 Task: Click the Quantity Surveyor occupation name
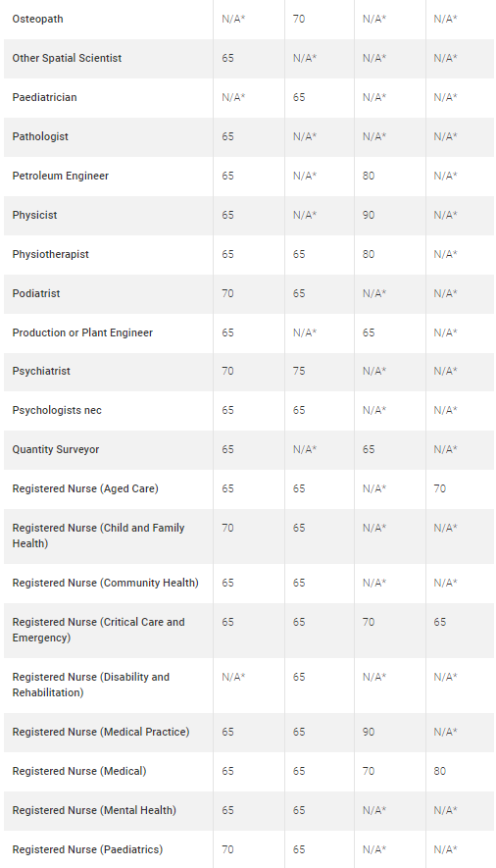(56, 449)
